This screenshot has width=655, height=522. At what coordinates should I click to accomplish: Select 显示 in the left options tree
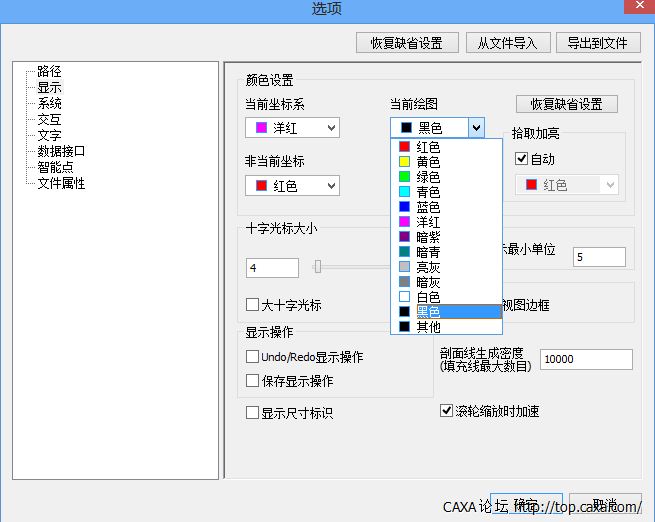[49, 88]
